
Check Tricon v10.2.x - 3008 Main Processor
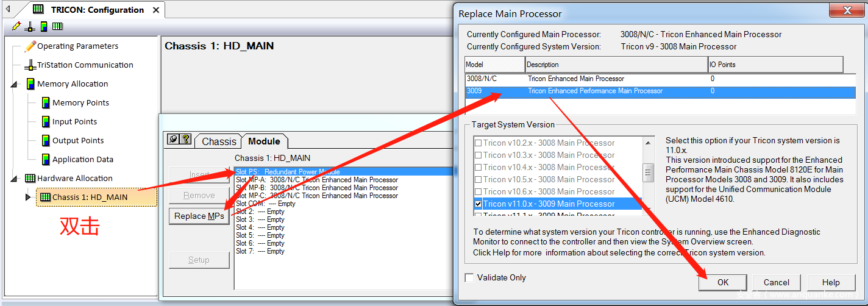click(x=478, y=143)
